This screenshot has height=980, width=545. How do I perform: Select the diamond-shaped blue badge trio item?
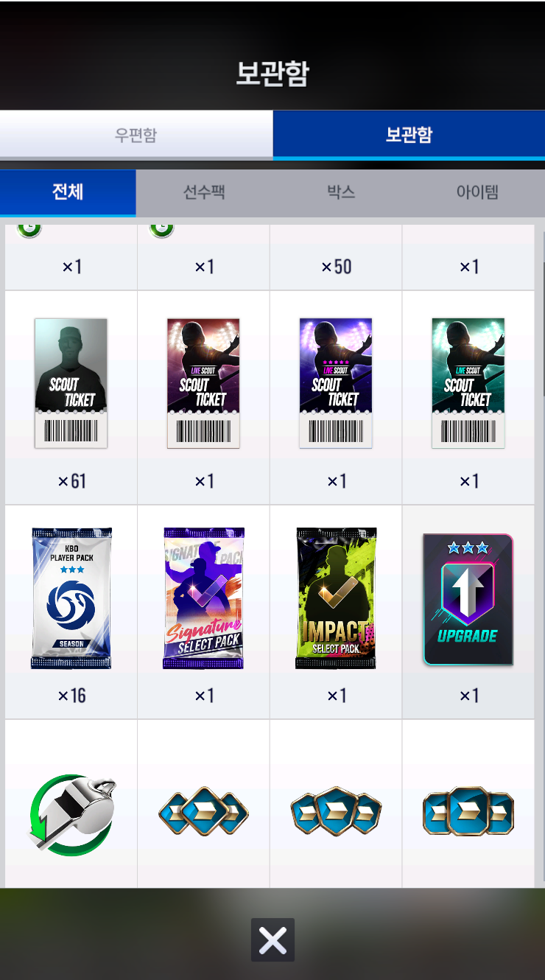click(x=203, y=813)
